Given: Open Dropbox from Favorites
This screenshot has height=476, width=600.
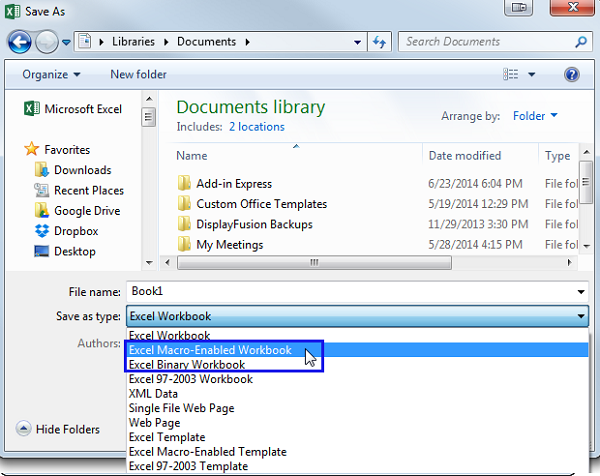Looking at the screenshot, I should click(x=75, y=231).
